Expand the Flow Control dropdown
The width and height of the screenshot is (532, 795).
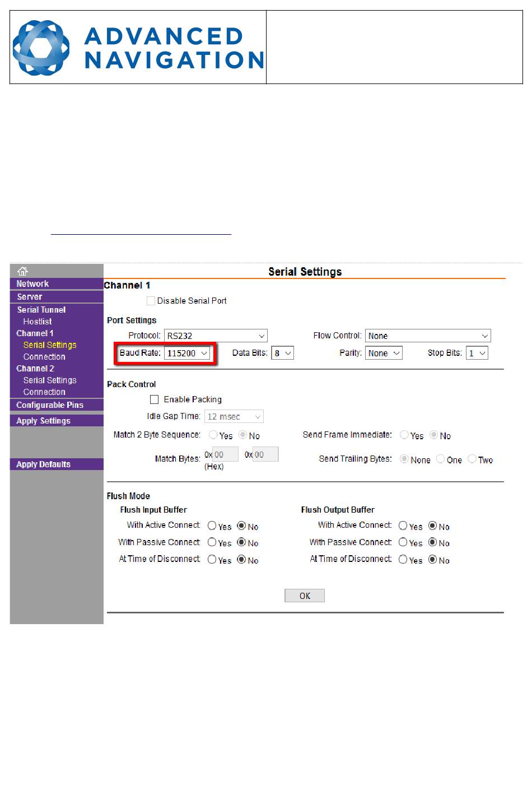(428, 336)
